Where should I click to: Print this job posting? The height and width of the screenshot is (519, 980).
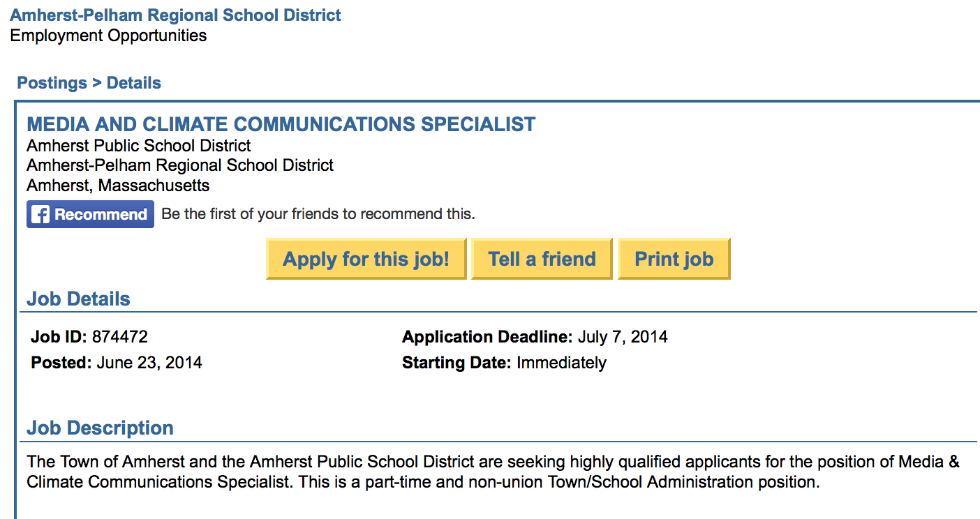tap(674, 259)
